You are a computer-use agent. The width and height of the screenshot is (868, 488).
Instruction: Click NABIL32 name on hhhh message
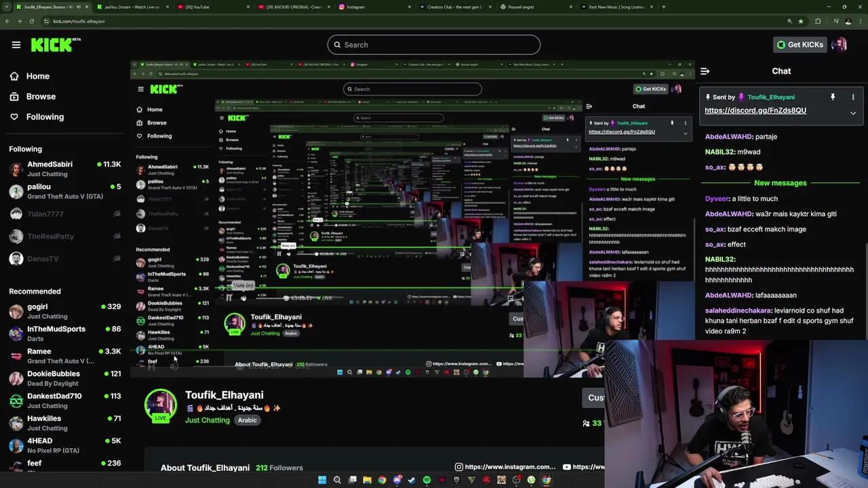pyautogui.click(x=720, y=260)
